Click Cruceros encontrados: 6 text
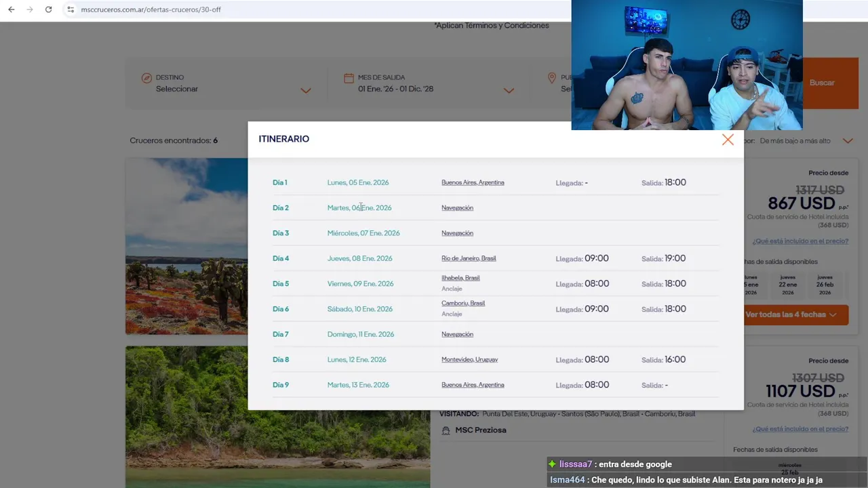 (x=174, y=141)
